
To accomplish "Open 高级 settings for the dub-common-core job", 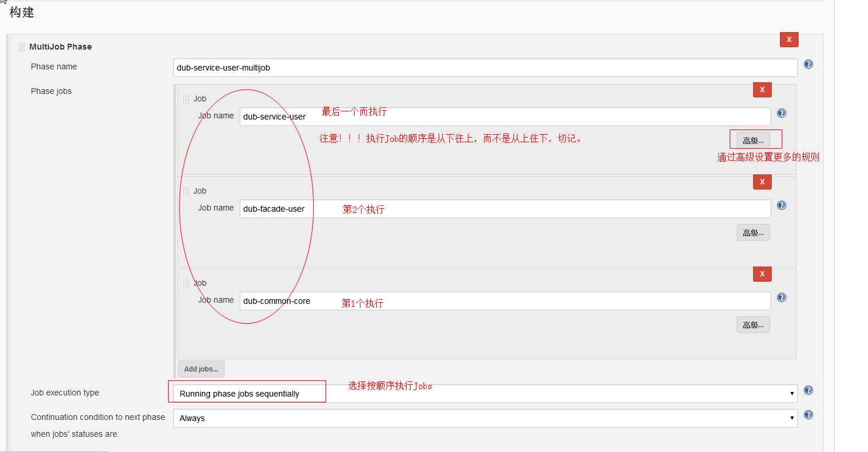I will [753, 325].
